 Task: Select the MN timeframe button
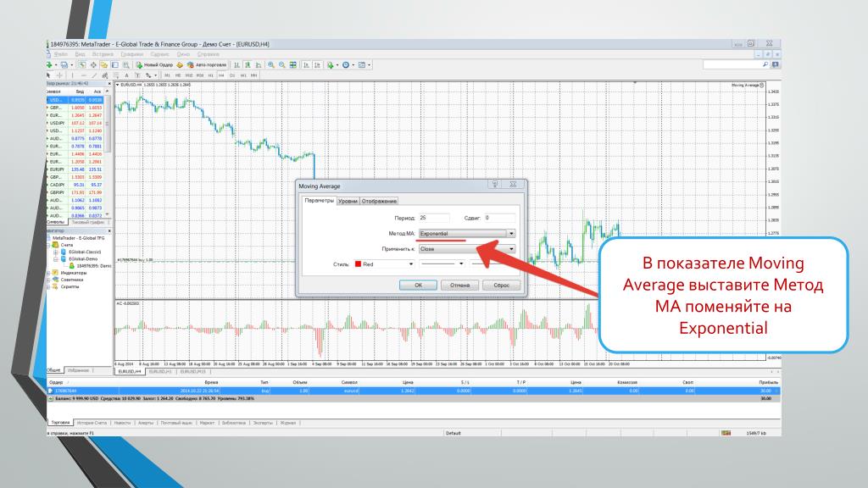tap(254, 75)
